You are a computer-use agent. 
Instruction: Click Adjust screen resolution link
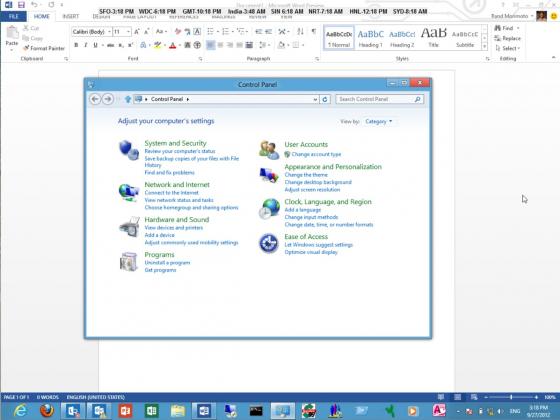312,190
